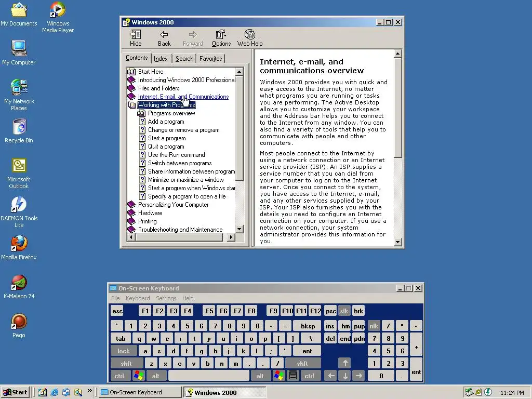Viewport: 532px width, 399px height.
Task: Collapse the Working with Programs book
Action: click(131, 105)
